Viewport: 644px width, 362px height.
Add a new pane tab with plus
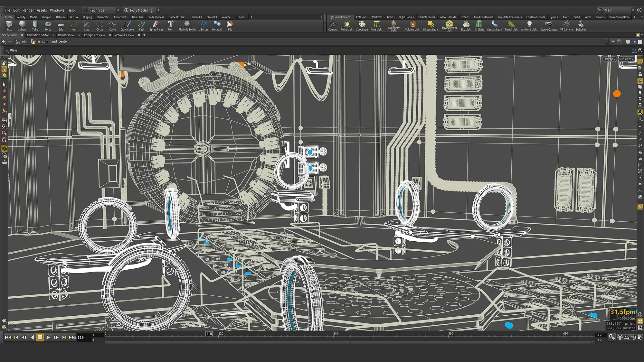[144, 35]
